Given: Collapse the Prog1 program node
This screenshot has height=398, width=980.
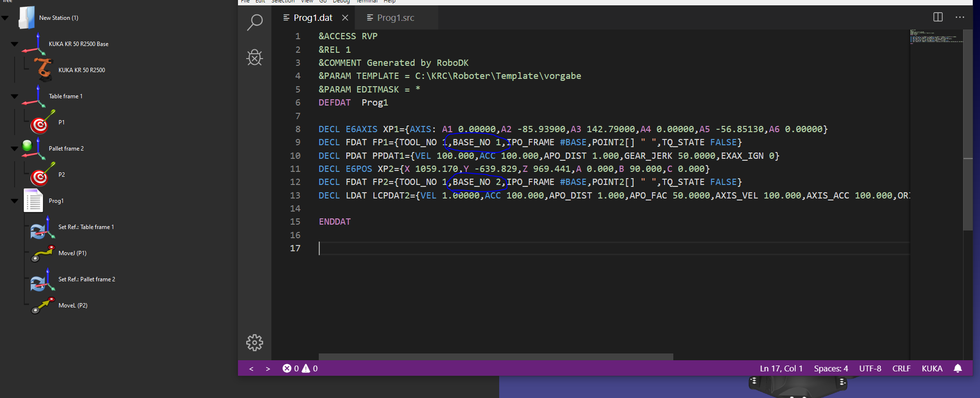Looking at the screenshot, I should pyautogui.click(x=15, y=201).
